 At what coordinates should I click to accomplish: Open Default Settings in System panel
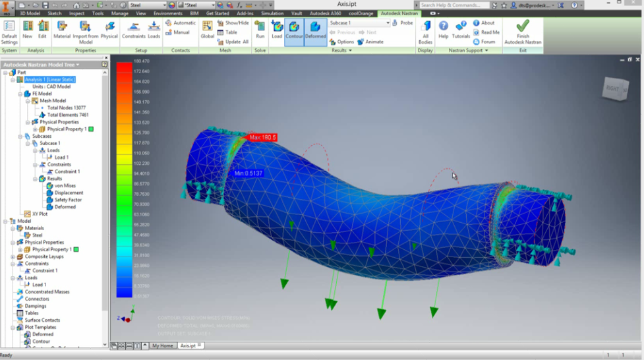click(9, 32)
